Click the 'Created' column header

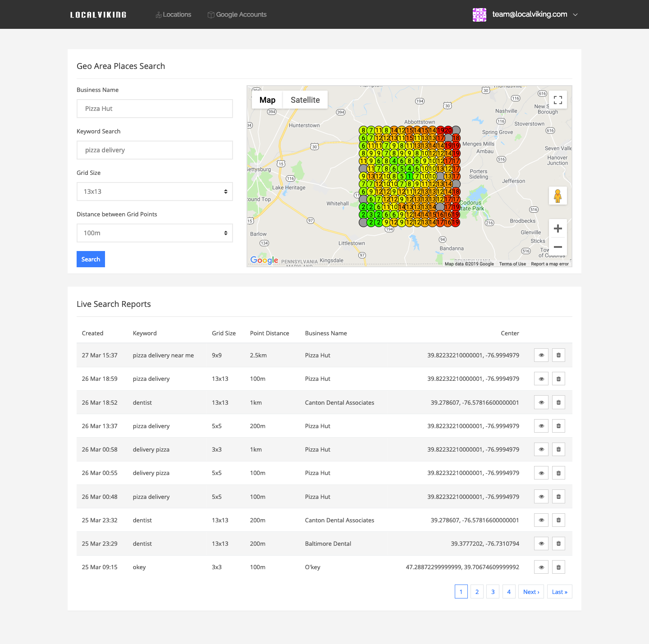pyautogui.click(x=92, y=333)
